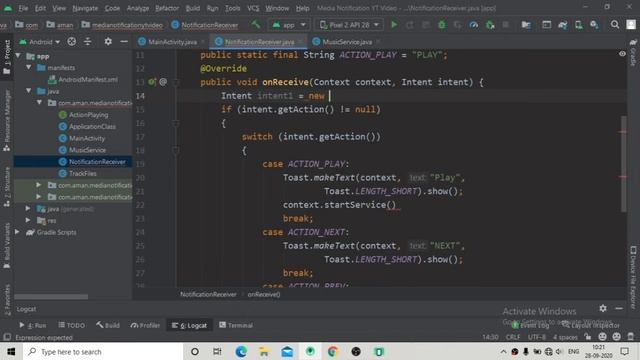Collapse the app module tree node
The height and width of the screenshot is (360, 640).
pyautogui.click(x=18, y=56)
